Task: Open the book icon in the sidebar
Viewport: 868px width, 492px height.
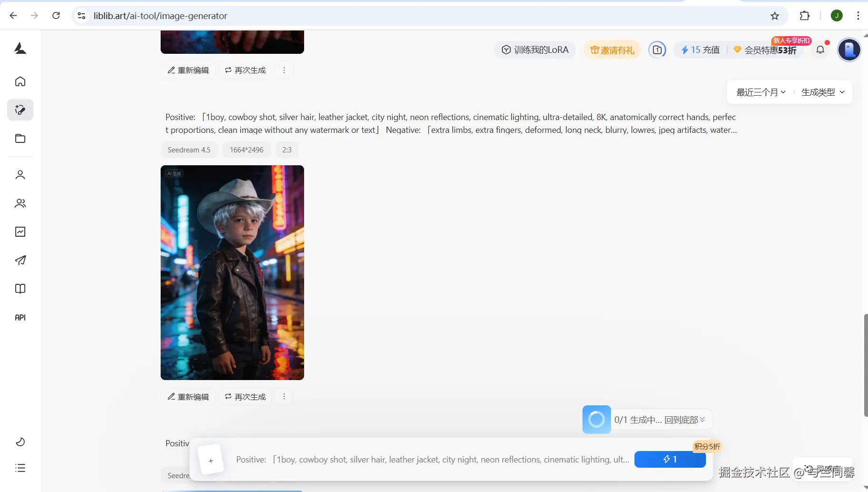Action: click(20, 289)
